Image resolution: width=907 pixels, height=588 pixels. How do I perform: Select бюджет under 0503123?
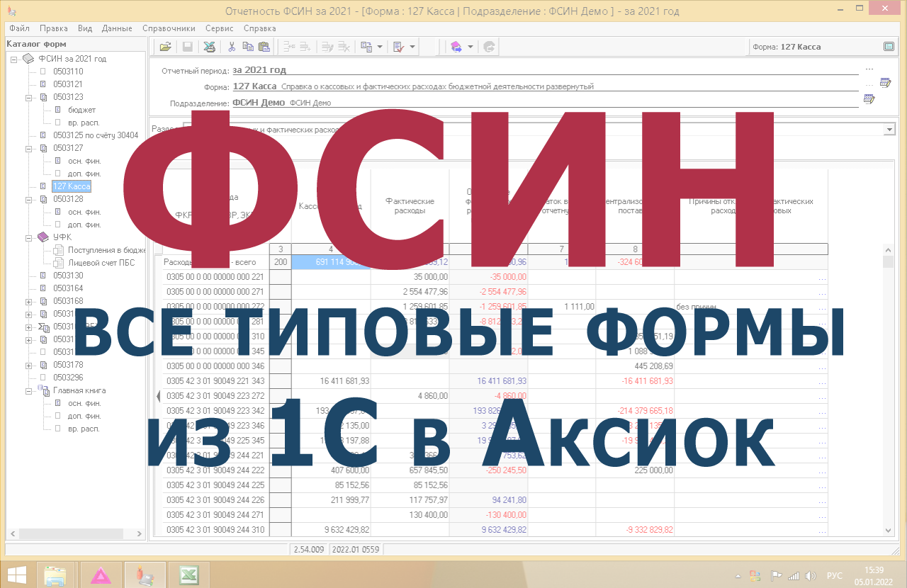pyautogui.click(x=81, y=110)
